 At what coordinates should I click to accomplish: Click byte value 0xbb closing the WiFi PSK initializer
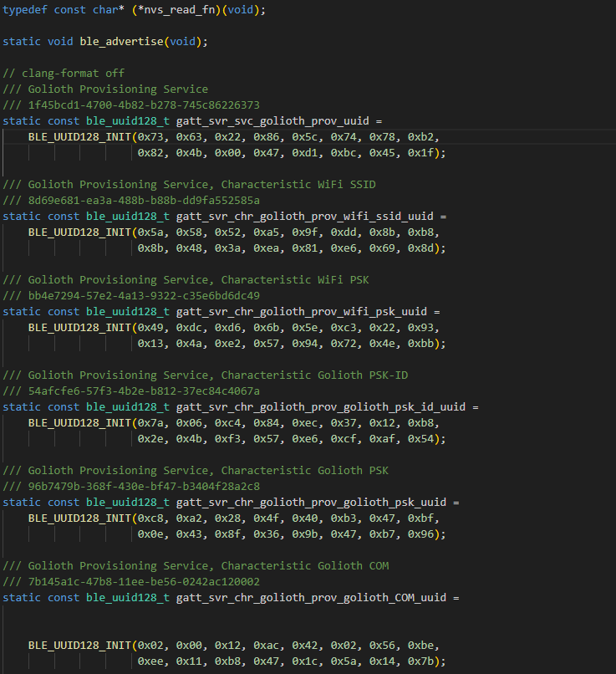pyautogui.click(x=420, y=344)
